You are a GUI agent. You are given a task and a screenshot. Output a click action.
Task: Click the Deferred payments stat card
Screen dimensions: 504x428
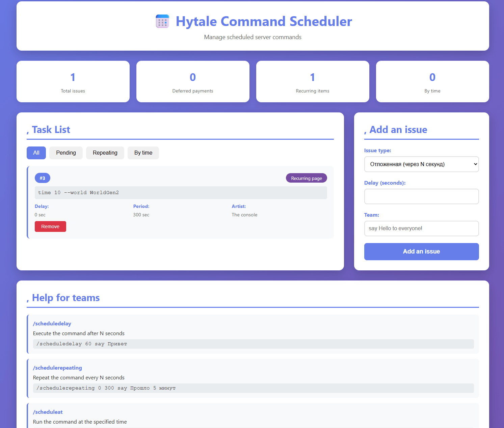point(193,82)
